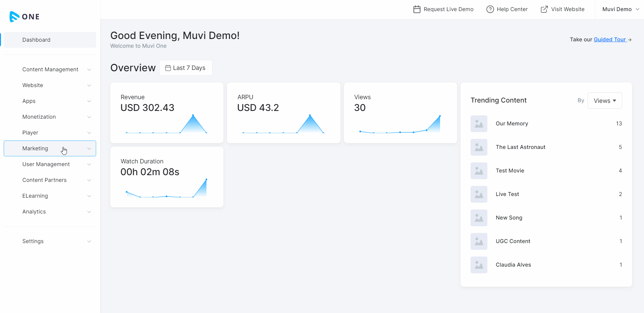Click the calendar icon in Last 7 Days
The height and width of the screenshot is (313, 644).
168,68
